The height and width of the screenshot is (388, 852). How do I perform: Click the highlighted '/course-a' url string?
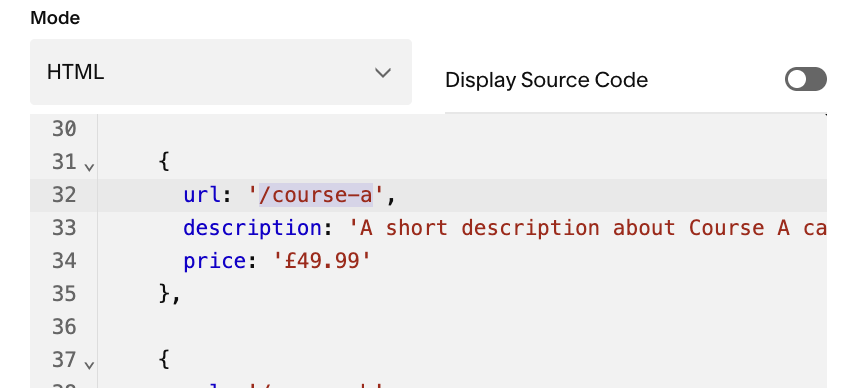coord(316,195)
